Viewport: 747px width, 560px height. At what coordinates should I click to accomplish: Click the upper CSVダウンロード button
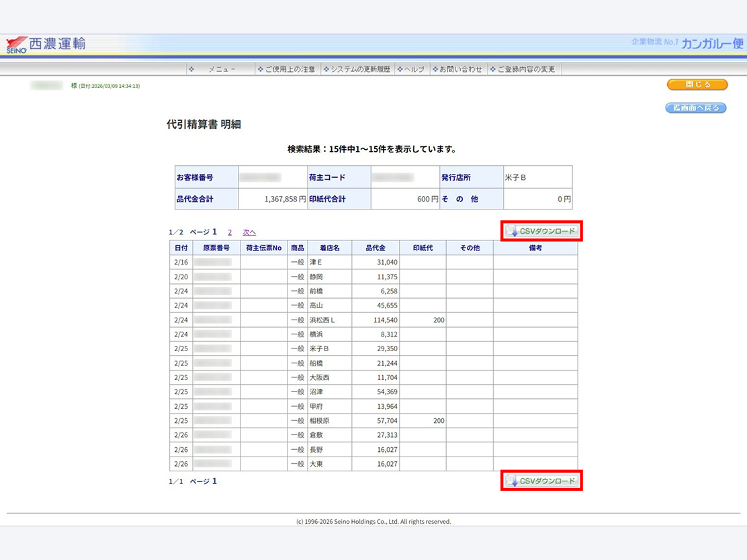pos(541,231)
